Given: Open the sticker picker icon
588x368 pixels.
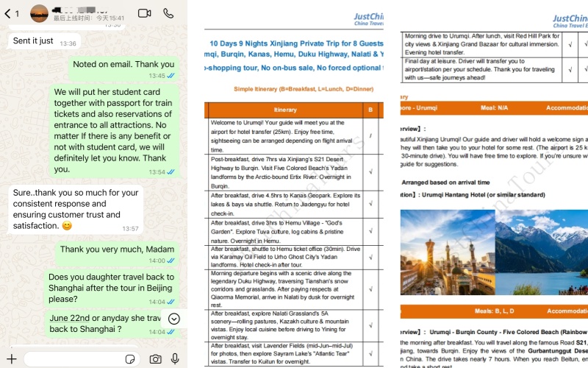Looking at the screenshot, I should (x=130, y=359).
